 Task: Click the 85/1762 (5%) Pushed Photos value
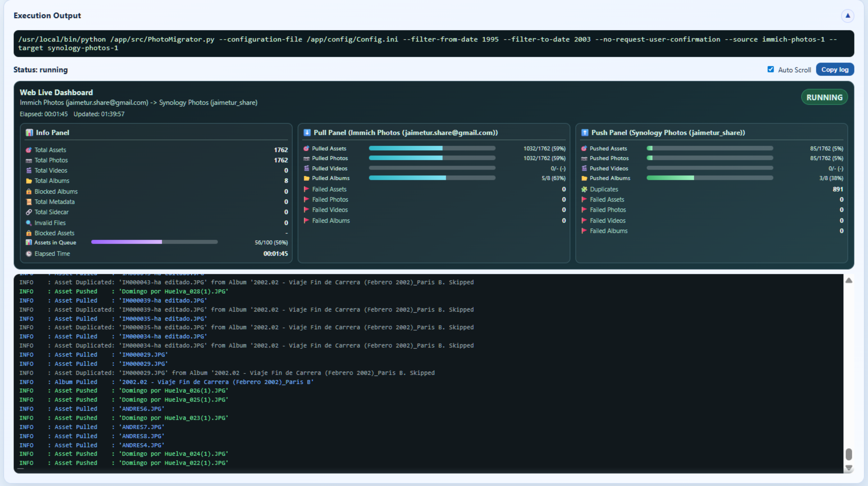pos(827,158)
